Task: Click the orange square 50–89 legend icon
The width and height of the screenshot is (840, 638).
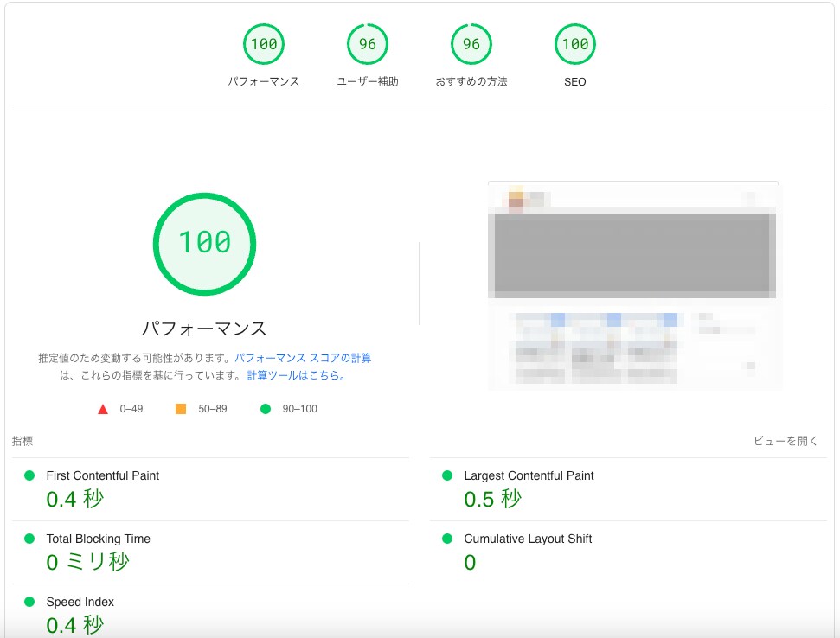Action: (181, 409)
